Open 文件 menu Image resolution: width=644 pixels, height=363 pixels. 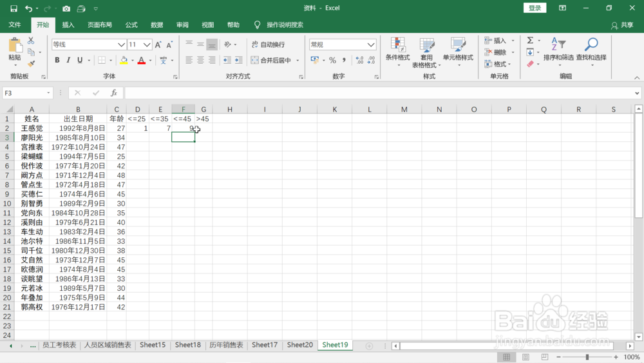(15, 25)
